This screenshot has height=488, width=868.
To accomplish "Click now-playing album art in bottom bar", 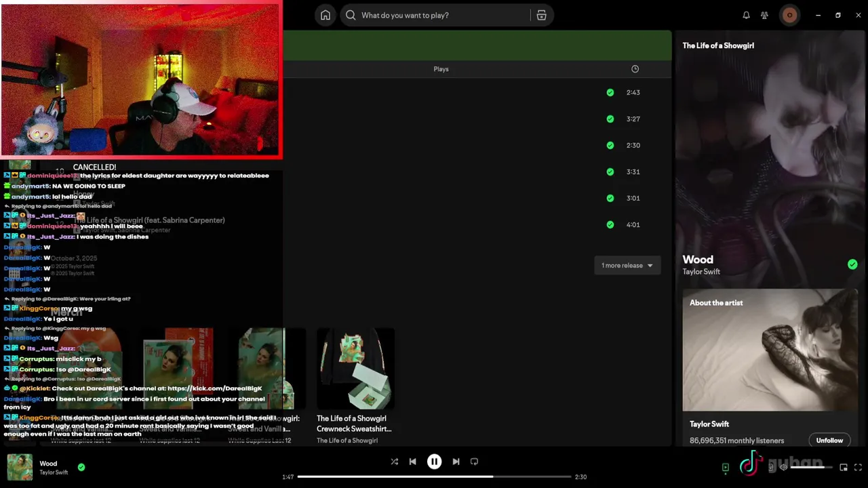I will coord(20,467).
